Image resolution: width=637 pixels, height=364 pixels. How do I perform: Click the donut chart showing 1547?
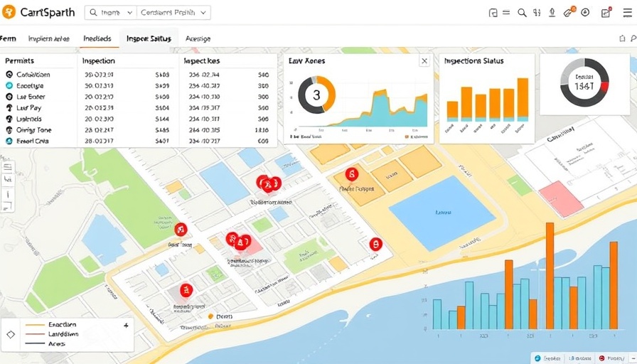tap(584, 82)
